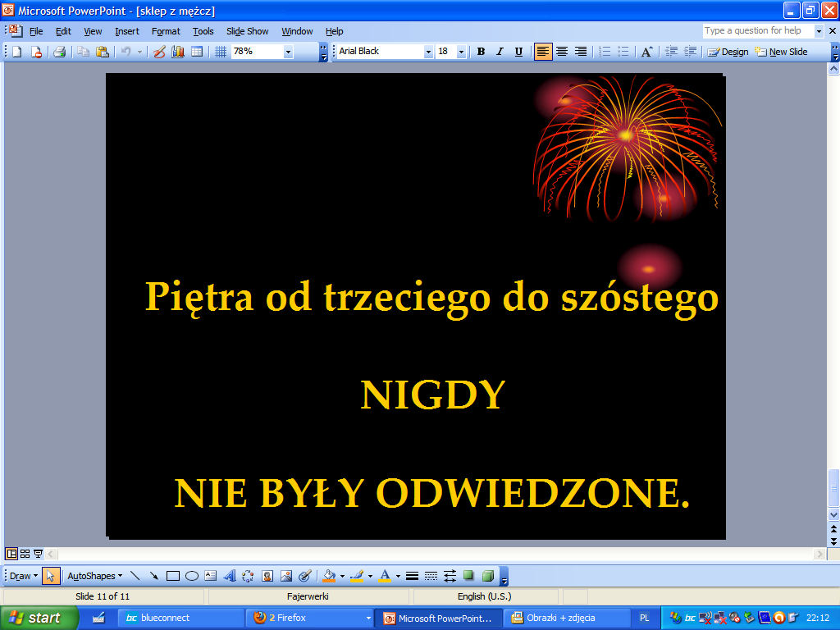Open the Insert menu
The height and width of the screenshot is (630, 840).
[x=127, y=31]
